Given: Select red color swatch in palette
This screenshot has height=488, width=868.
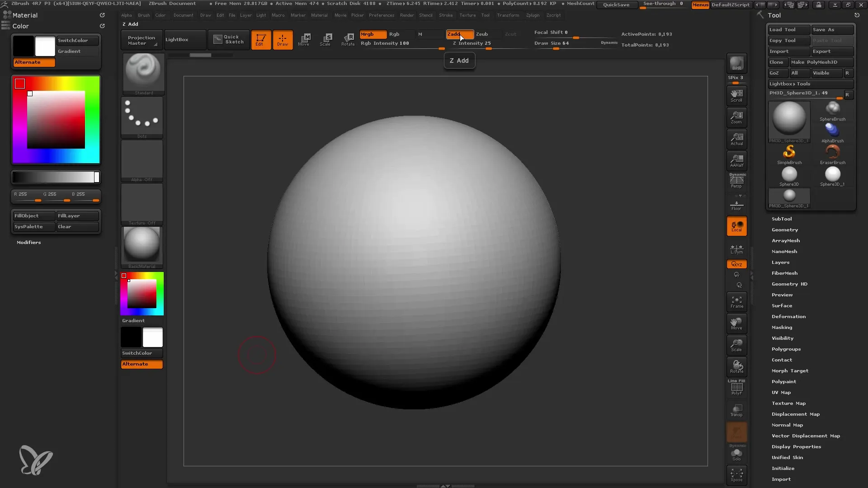Looking at the screenshot, I should [x=20, y=84].
